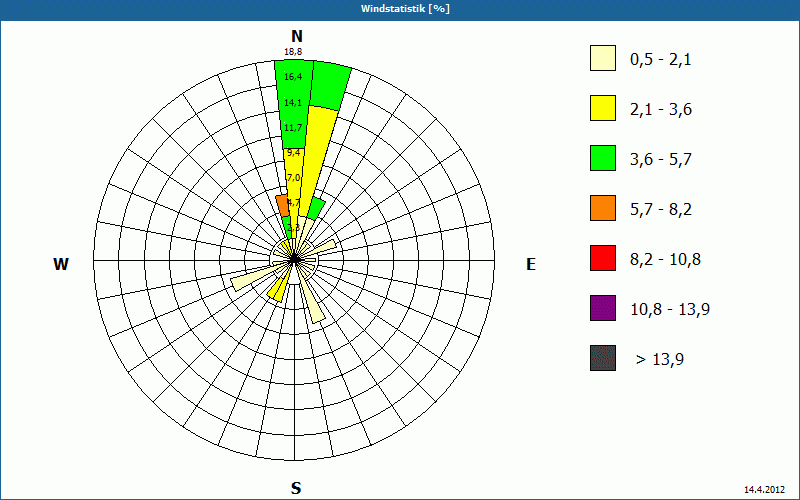Click the legend label '10,8 - 13,9'
800x500 pixels.
670,310
